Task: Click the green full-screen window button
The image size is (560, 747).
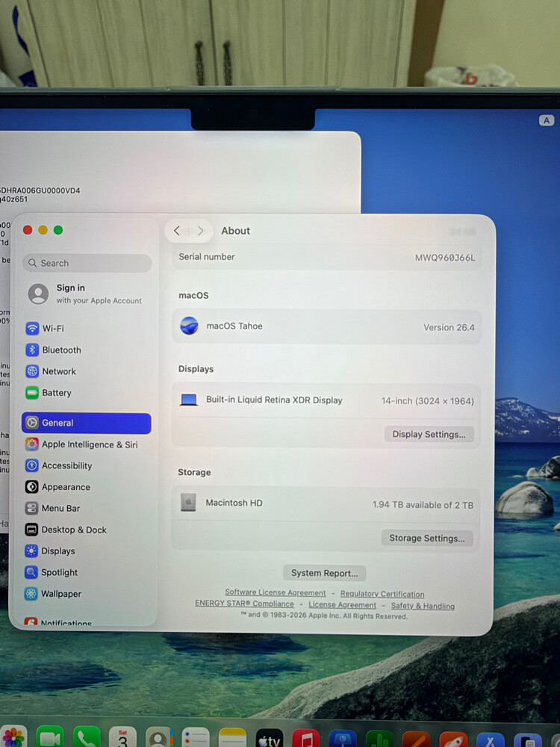Action: (x=58, y=230)
